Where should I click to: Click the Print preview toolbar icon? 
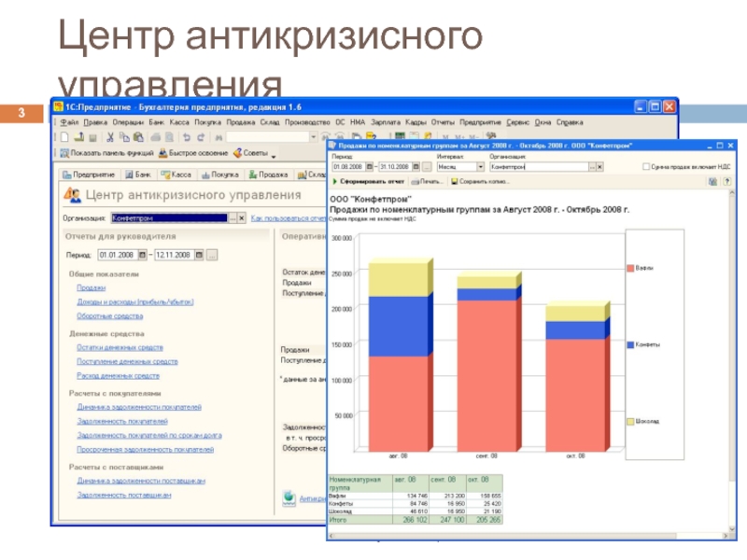point(169,137)
